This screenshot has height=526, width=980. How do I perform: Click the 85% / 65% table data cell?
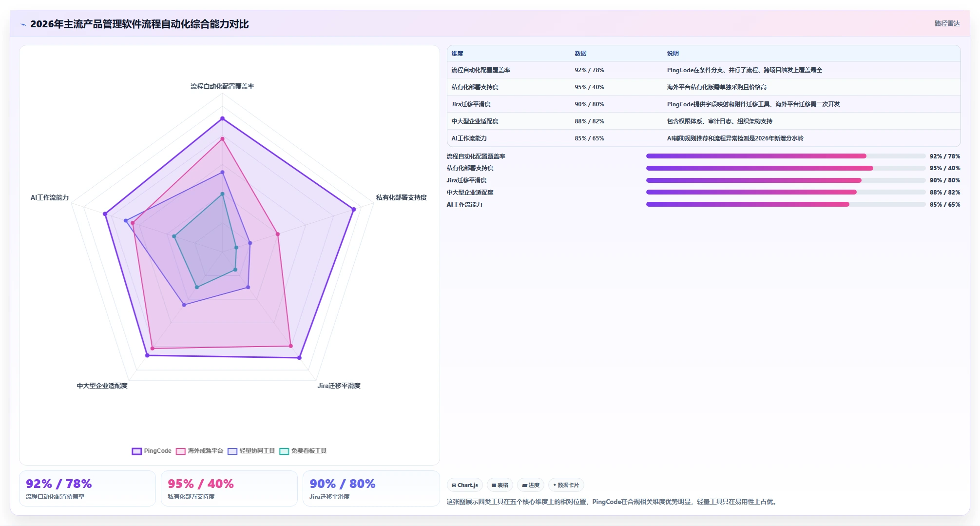click(x=589, y=138)
